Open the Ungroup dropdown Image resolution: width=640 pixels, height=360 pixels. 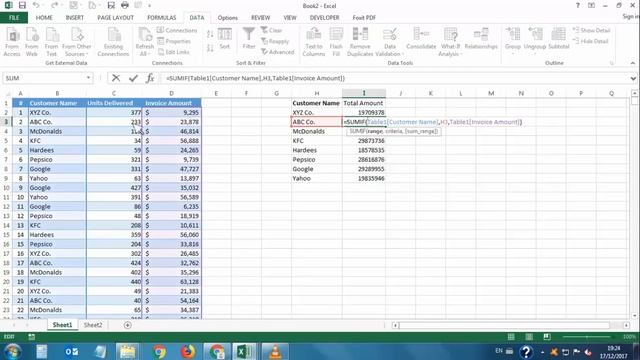click(535, 49)
